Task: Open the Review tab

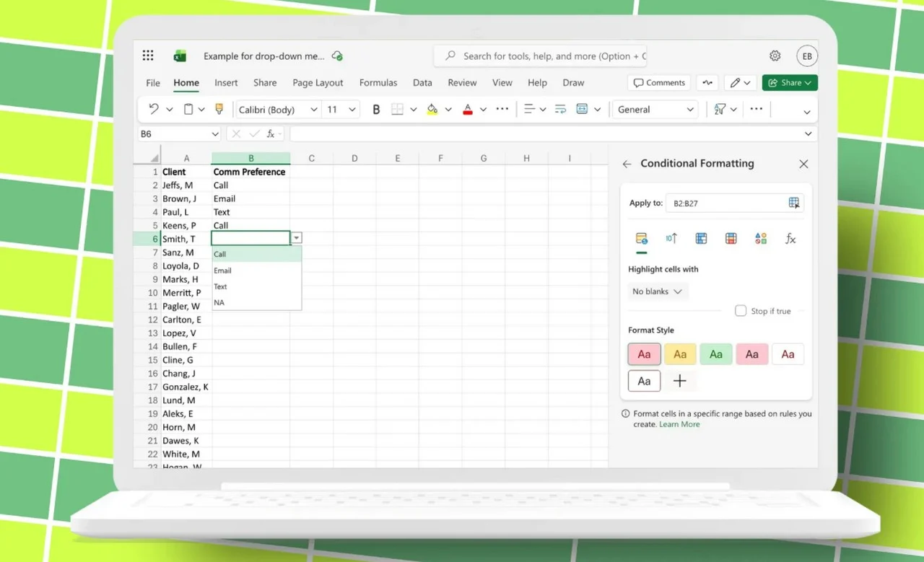Action: [x=461, y=82]
